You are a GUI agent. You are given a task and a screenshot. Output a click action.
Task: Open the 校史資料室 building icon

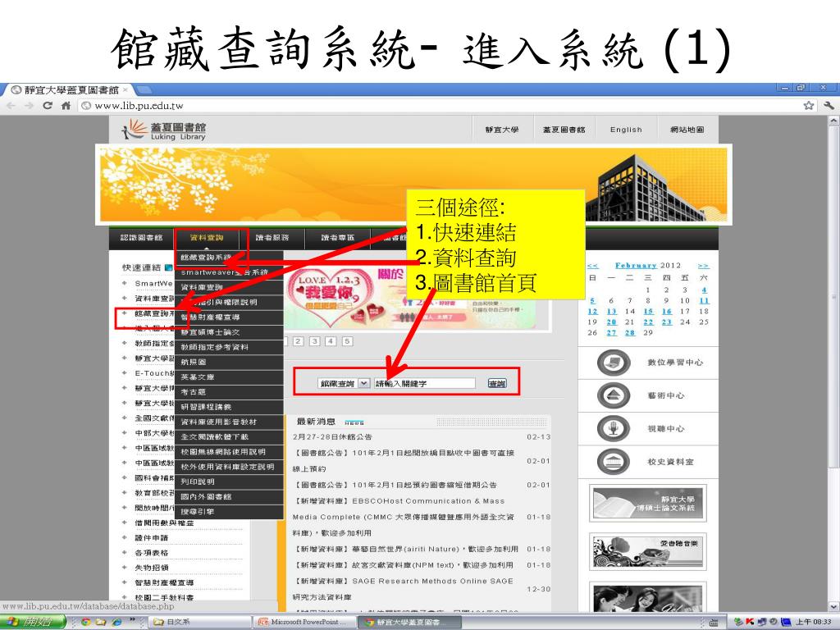point(614,461)
